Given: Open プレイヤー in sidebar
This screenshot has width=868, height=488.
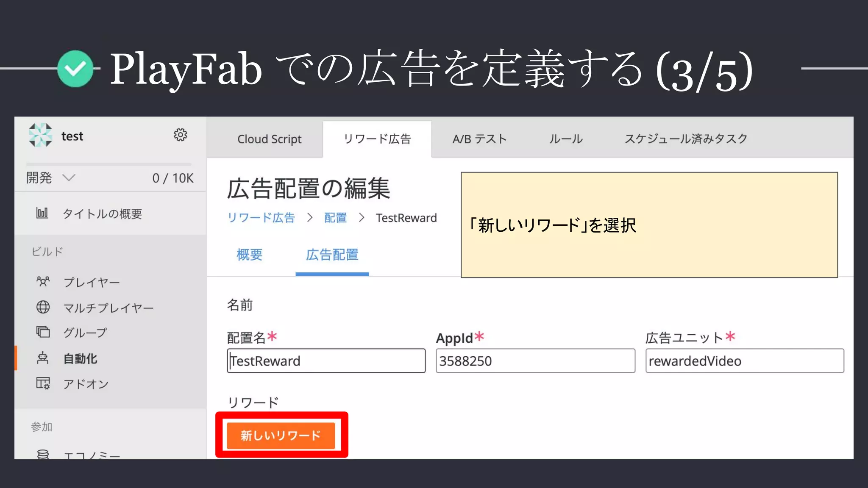Looking at the screenshot, I should coord(92,282).
